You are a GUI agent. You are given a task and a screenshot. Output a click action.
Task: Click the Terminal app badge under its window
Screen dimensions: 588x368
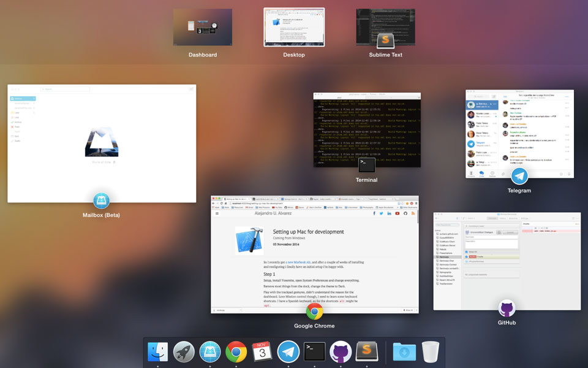pos(367,165)
